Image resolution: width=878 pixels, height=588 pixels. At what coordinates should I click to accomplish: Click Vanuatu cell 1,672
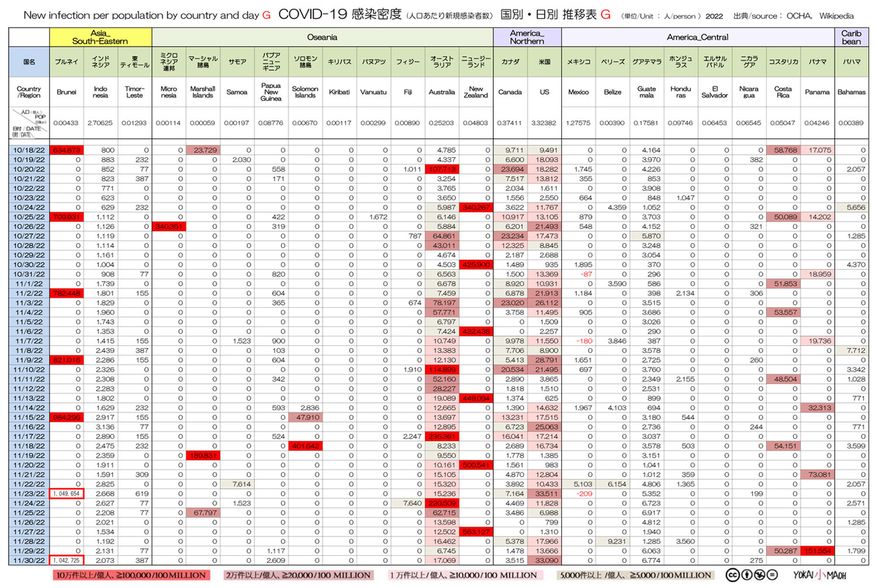click(x=374, y=216)
